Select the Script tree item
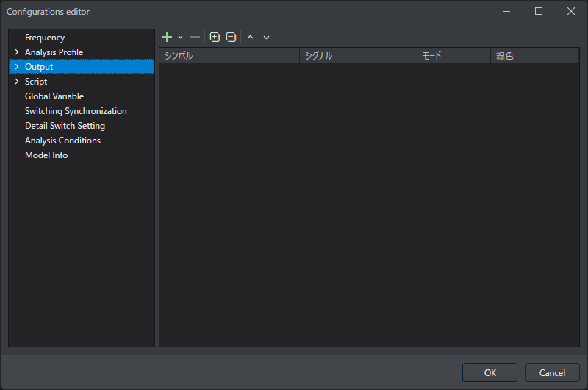The height and width of the screenshot is (390, 588). click(36, 82)
